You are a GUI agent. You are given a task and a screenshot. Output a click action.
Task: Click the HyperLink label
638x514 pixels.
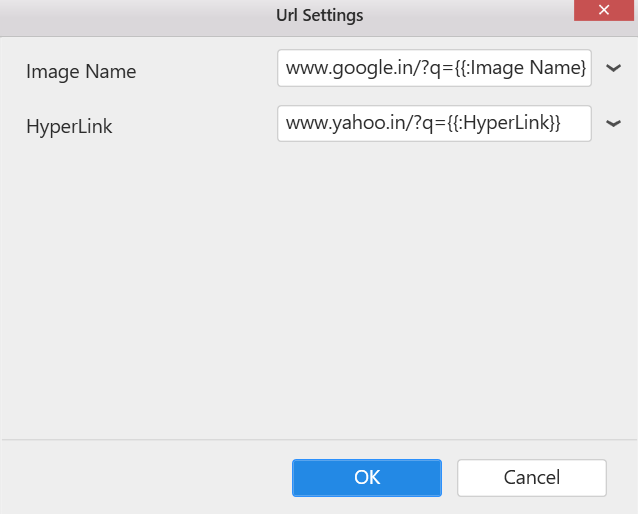[69, 127]
